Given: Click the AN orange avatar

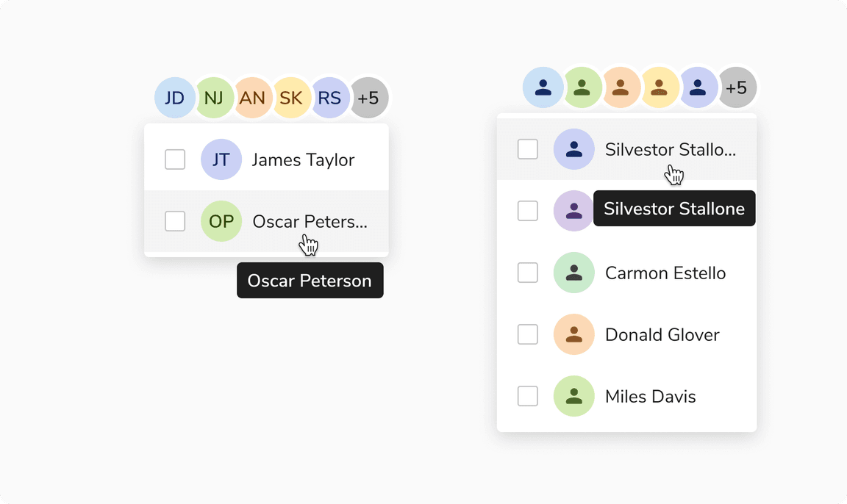Looking at the screenshot, I should click(x=252, y=98).
